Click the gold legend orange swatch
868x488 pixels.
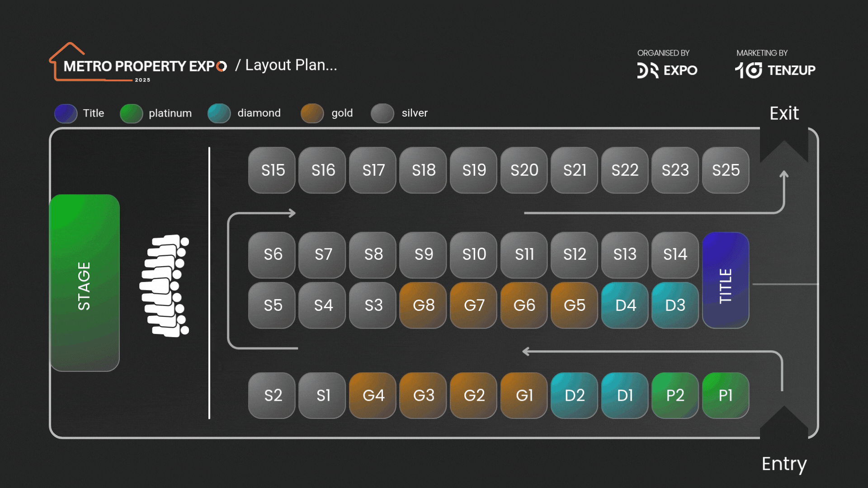point(312,113)
